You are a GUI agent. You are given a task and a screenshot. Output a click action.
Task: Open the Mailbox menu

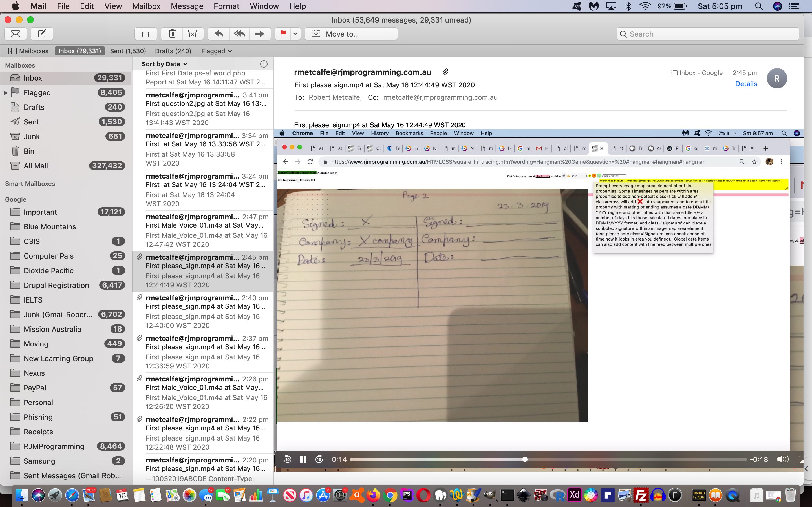coord(145,6)
